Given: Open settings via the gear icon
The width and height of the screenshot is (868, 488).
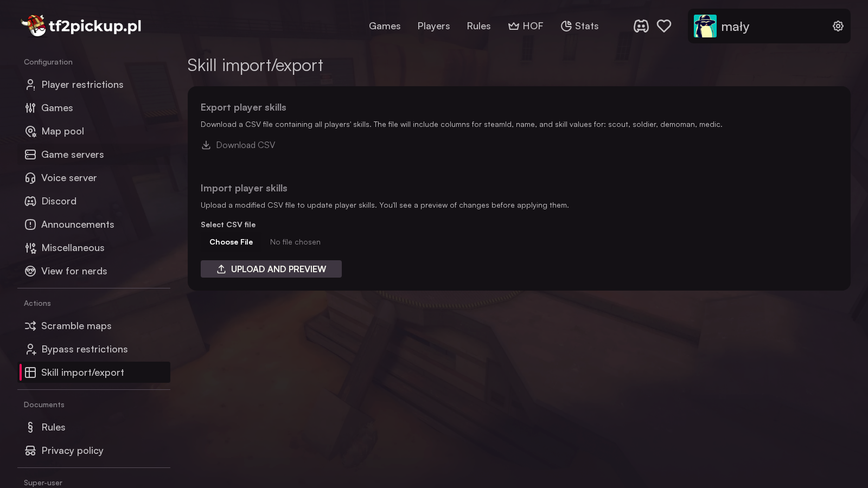Looking at the screenshot, I should tap(838, 26).
